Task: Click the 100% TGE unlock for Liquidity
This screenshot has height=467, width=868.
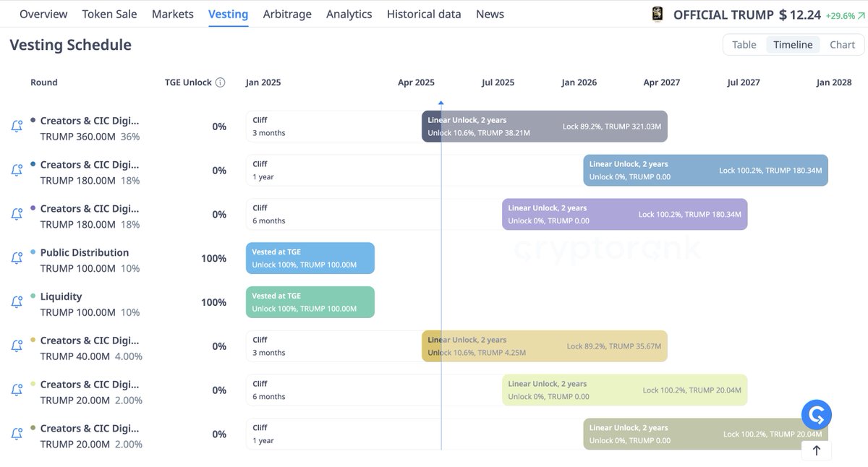Action: click(x=213, y=302)
